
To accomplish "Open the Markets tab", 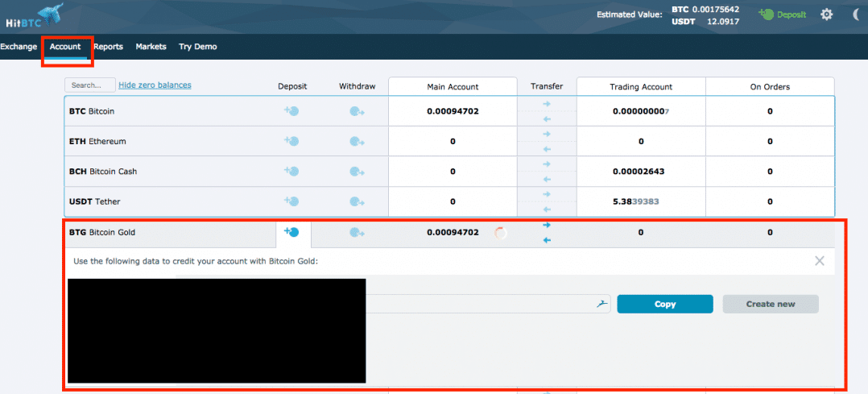I will click(151, 47).
